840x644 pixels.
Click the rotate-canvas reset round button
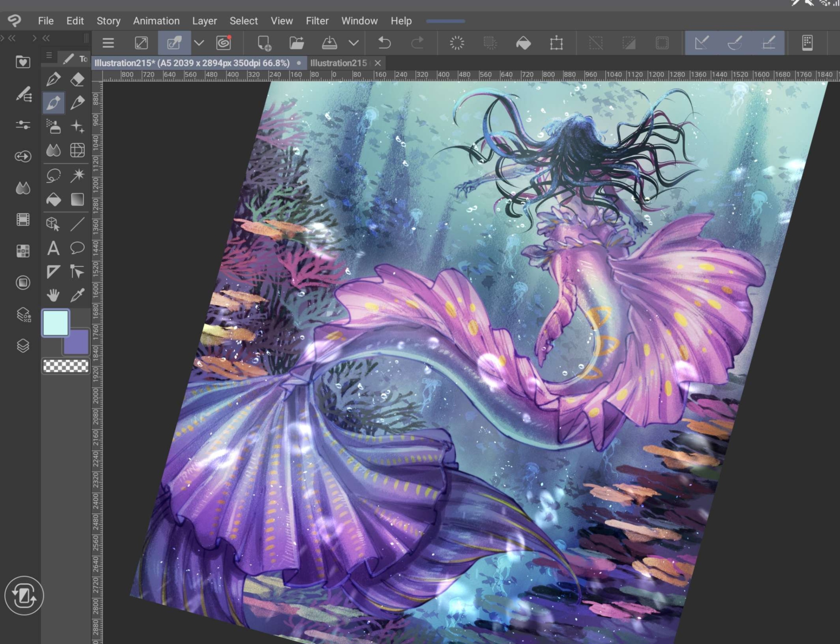(x=24, y=595)
